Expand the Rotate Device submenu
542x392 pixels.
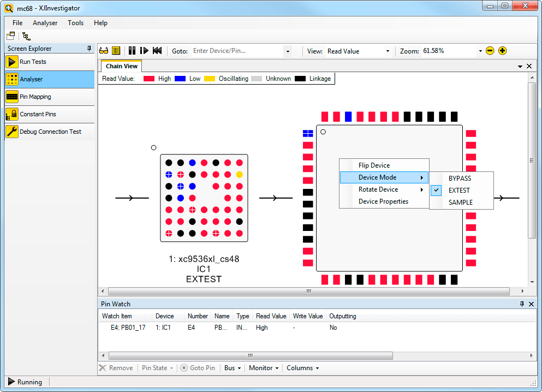click(384, 189)
